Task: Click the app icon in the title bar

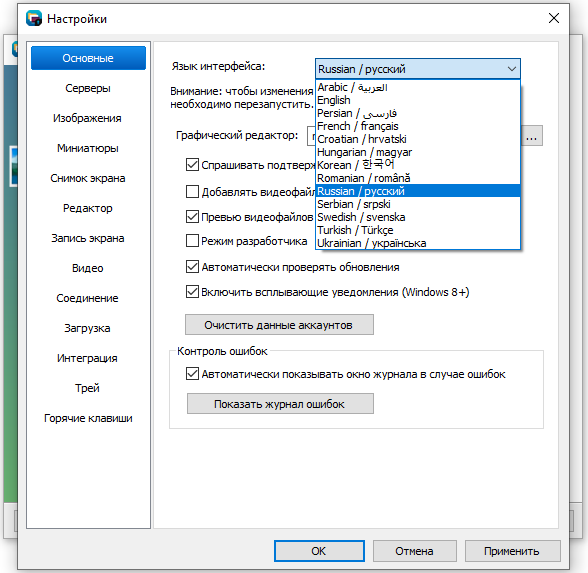Action: pos(34,18)
